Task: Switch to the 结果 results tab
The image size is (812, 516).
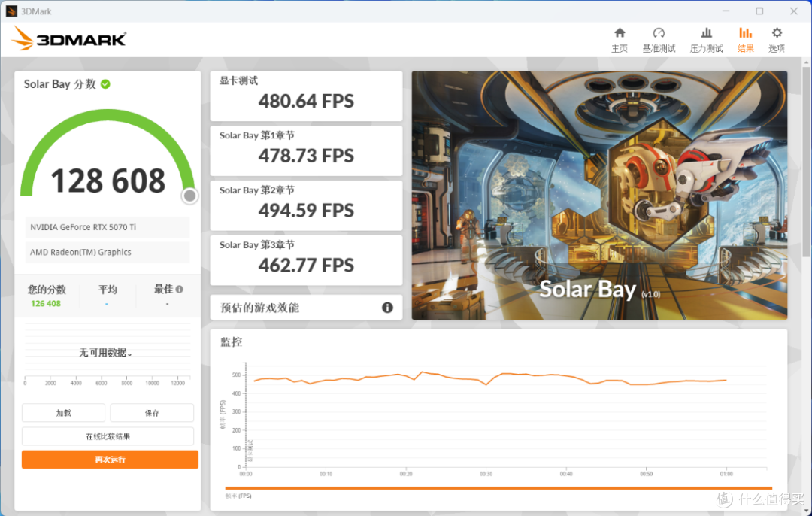Action: click(x=745, y=38)
